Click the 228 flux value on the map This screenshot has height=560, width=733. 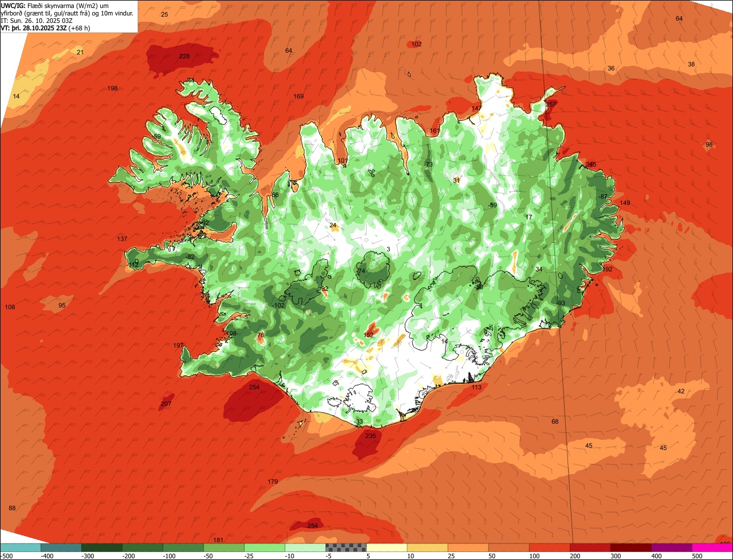click(184, 56)
